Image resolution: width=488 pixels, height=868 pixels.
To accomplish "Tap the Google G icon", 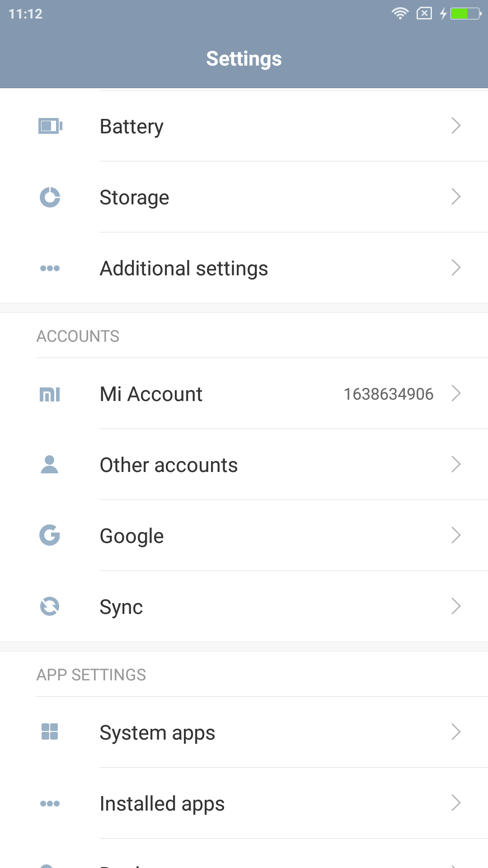I will (50, 536).
